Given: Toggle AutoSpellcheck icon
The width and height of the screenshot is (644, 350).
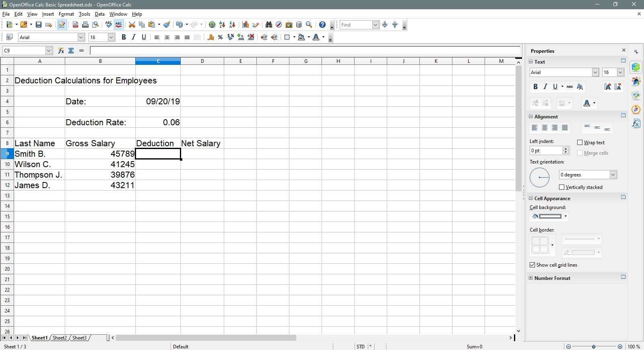Looking at the screenshot, I should click(119, 25).
